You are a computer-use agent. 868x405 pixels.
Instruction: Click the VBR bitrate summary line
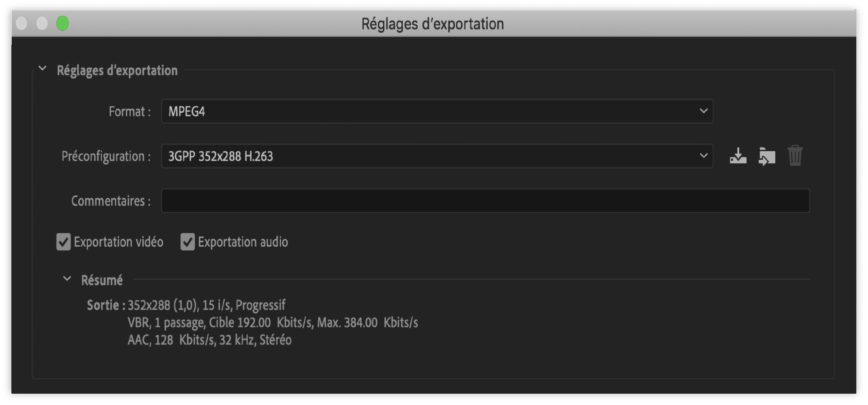273,323
